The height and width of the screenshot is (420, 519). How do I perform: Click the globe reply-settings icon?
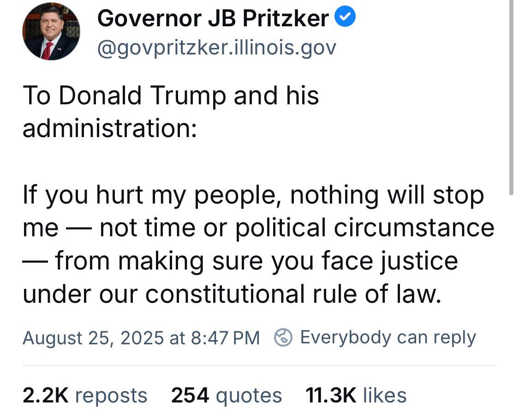click(283, 337)
